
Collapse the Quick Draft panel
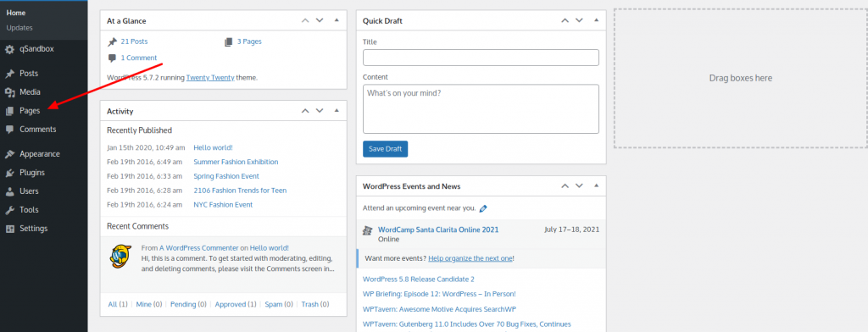click(x=596, y=20)
